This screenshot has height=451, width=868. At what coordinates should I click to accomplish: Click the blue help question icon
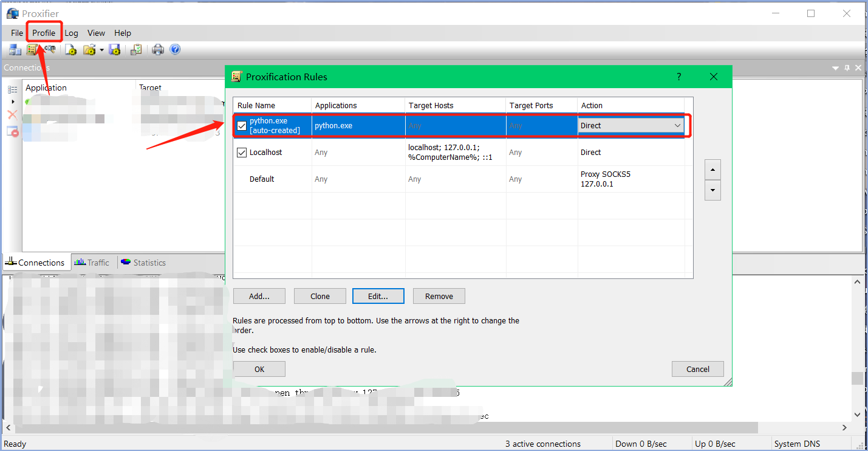(175, 50)
